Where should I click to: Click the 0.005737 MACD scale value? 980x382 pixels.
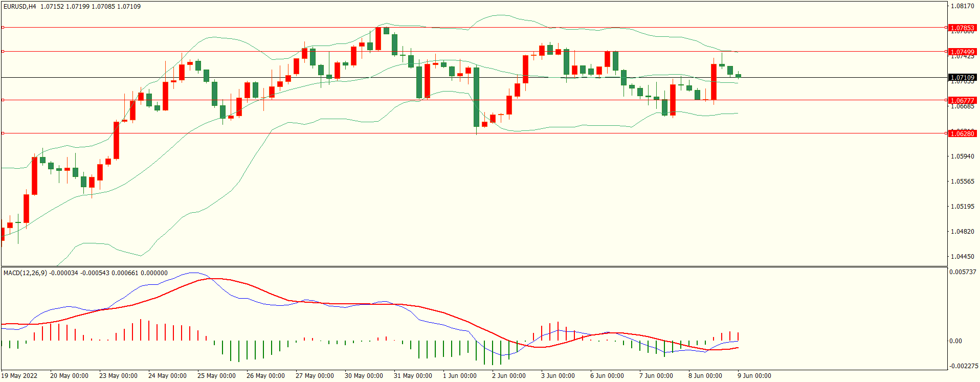pyautogui.click(x=963, y=272)
